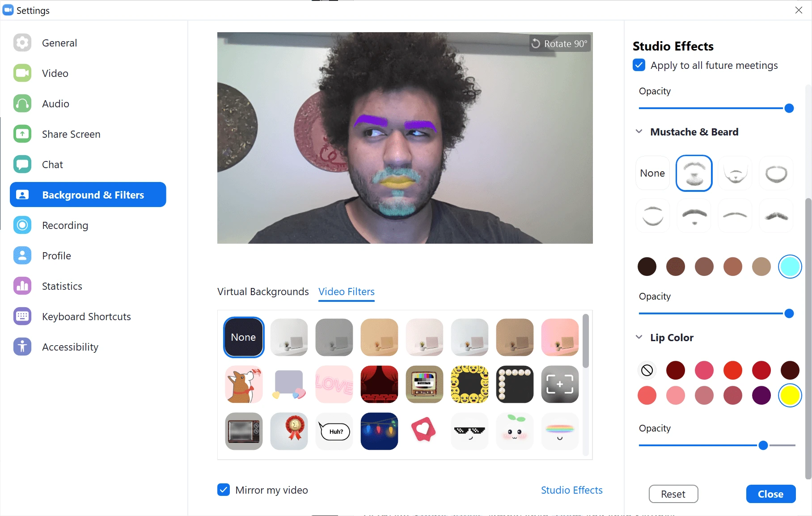Open the Keyboard Shortcuts settings
The width and height of the screenshot is (812, 516).
tap(86, 317)
